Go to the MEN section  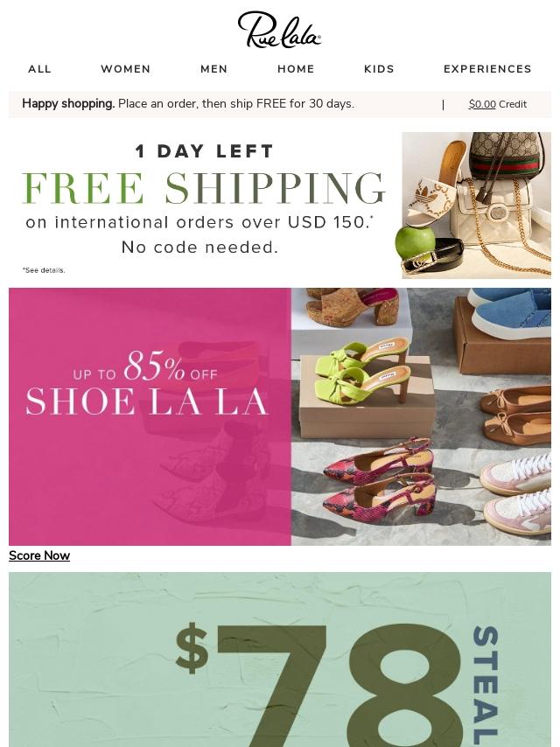(x=214, y=69)
